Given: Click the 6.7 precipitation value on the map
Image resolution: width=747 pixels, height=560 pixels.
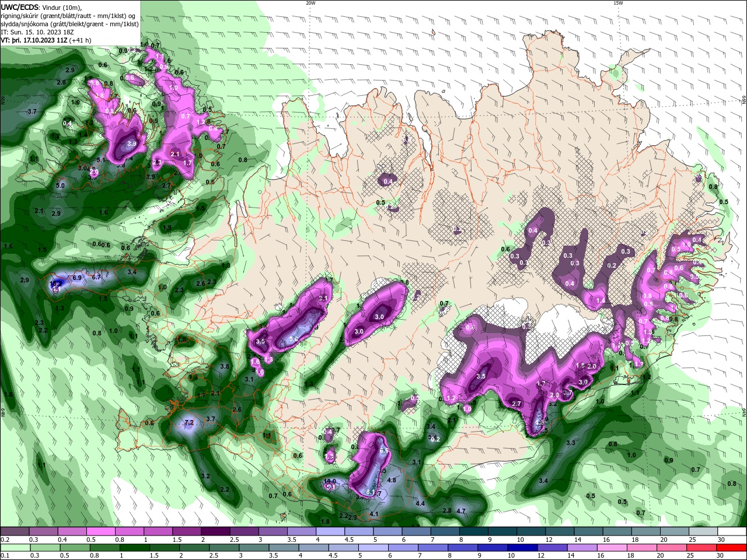Looking at the screenshot, I should click(97, 277).
